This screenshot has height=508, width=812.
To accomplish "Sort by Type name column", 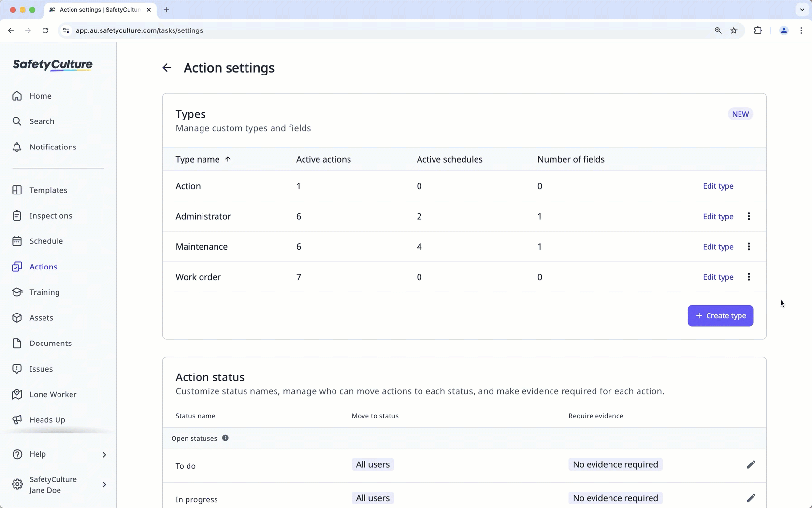I will tap(203, 159).
